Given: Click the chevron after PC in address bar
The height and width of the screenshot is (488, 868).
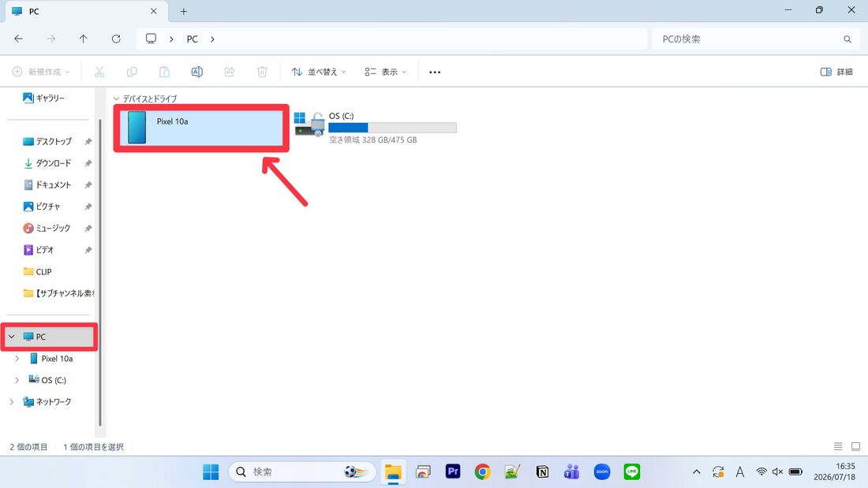Looking at the screenshot, I should (212, 39).
